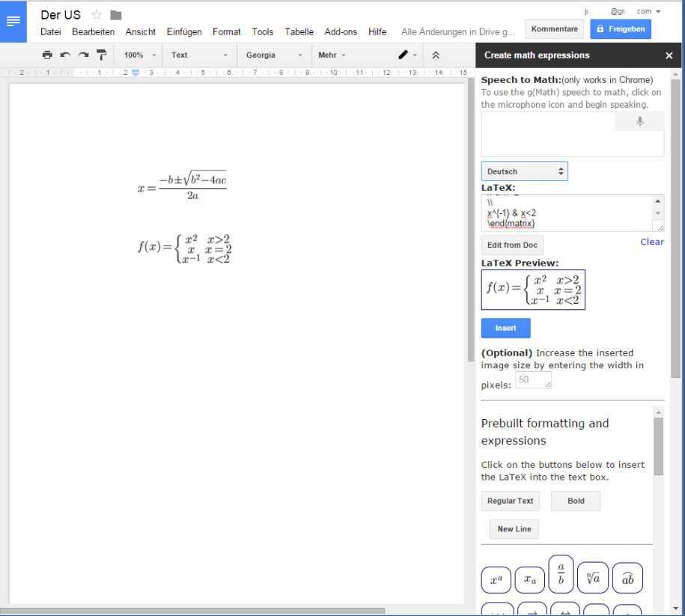Collapse the formatting toolbar

436,55
